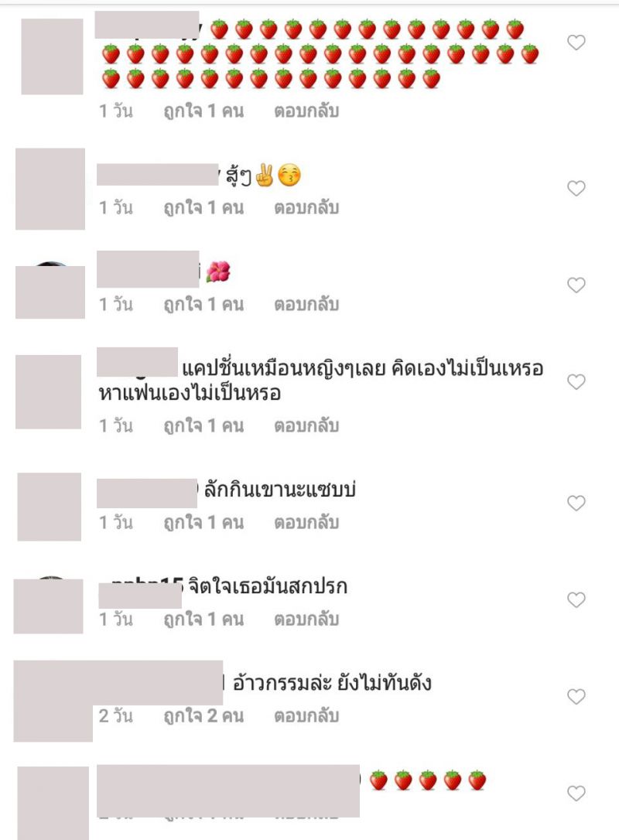Tap ตอบกลับ under the flower emoji comment
The image size is (619, 840).
click(x=306, y=304)
